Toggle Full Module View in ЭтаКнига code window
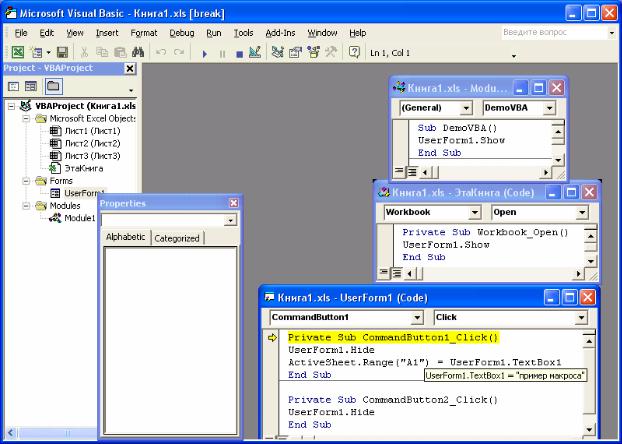622x444 pixels. click(x=396, y=273)
